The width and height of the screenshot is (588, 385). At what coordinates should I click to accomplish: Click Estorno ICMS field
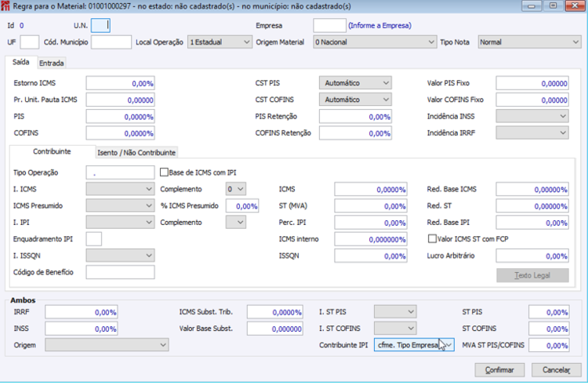(x=120, y=83)
